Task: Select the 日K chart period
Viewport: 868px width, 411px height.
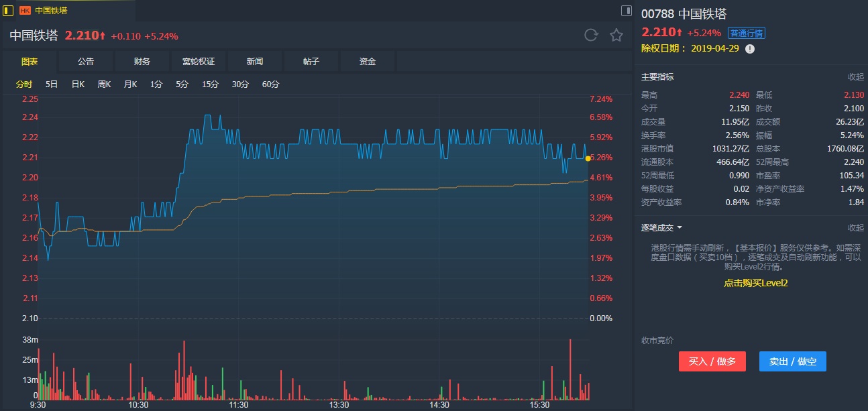Action: pos(78,84)
